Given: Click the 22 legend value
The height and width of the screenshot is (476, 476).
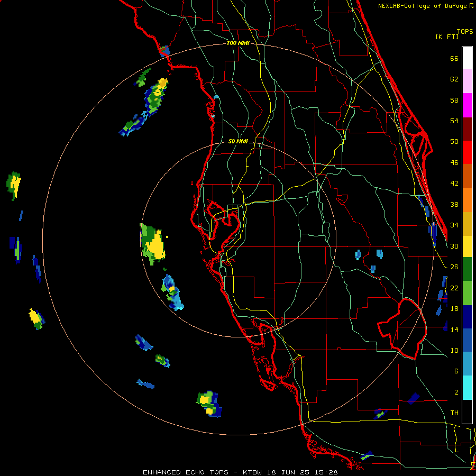Looking at the screenshot, I should click(x=454, y=288).
